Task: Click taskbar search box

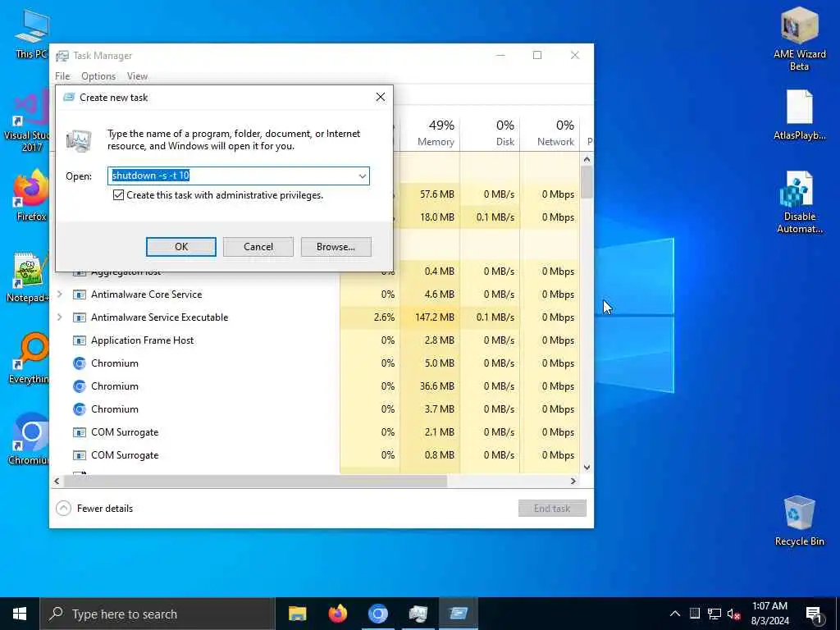Action: tap(157, 614)
